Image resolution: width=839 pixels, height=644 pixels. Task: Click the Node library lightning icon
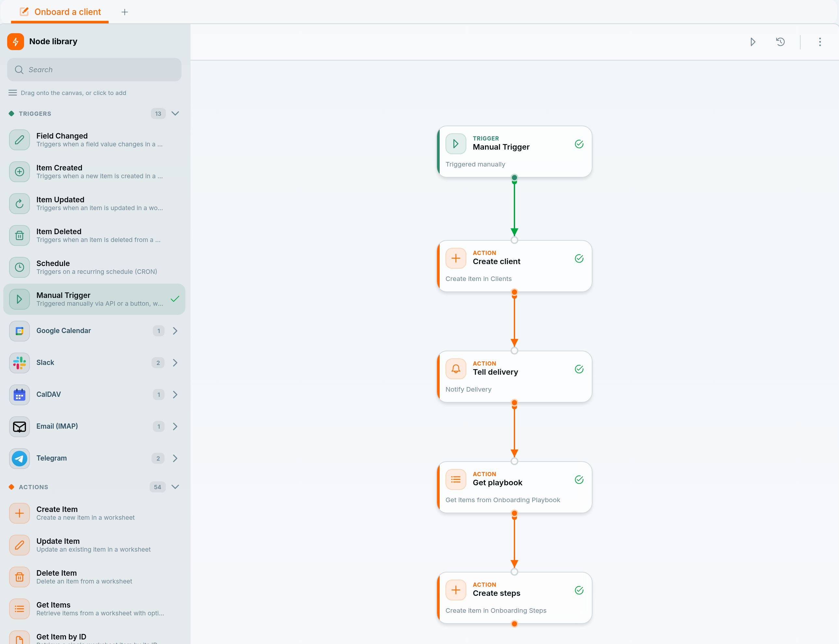[x=16, y=41]
